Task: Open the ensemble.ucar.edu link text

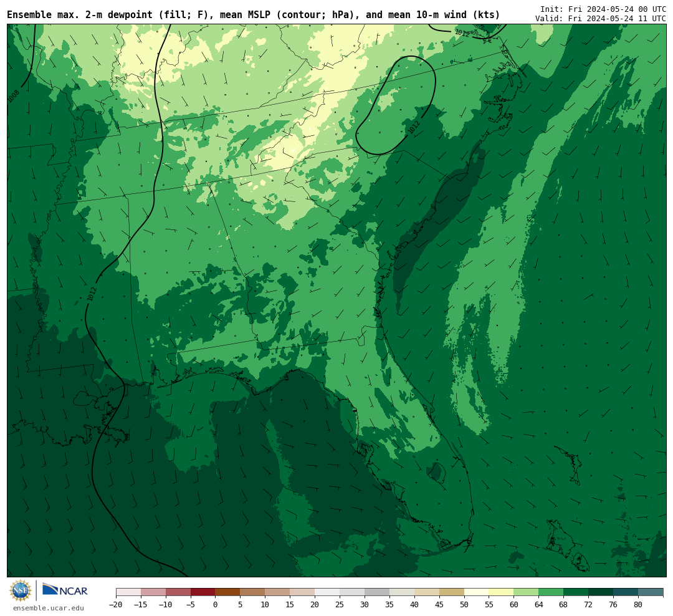Action: (49, 608)
